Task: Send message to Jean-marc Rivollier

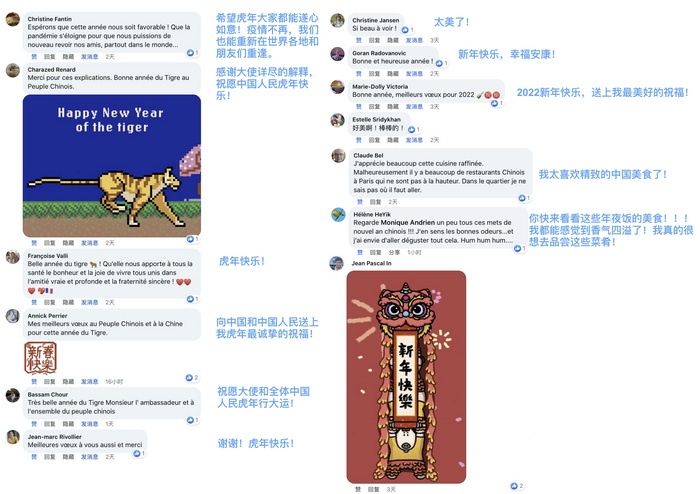Action: pos(89,457)
